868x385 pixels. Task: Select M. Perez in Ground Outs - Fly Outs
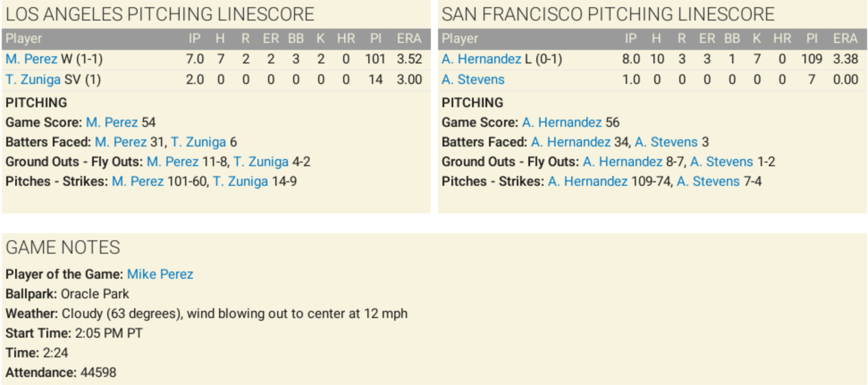coord(173,162)
